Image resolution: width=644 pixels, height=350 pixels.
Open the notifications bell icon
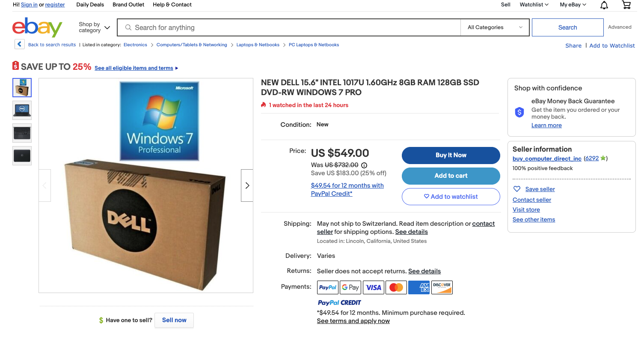pyautogui.click(x=604, y=5)
